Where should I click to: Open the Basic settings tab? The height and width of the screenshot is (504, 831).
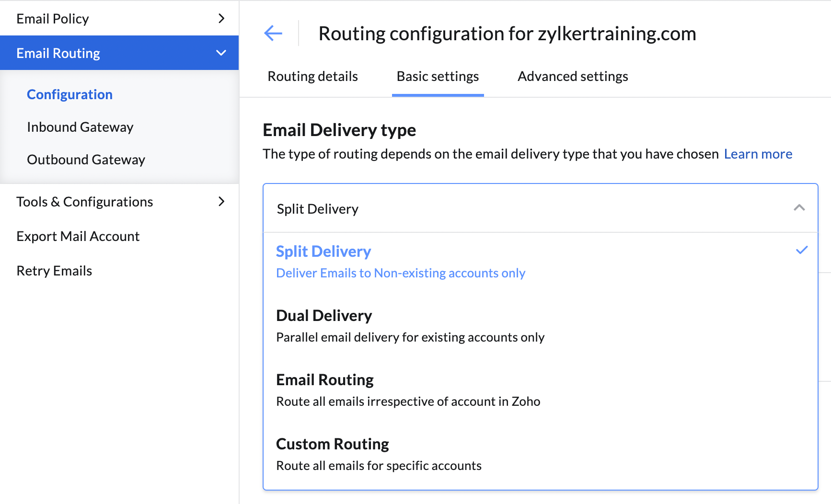[x=438, y=76]
